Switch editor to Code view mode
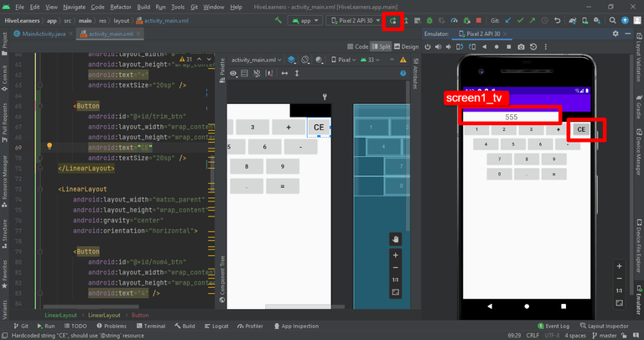This screenshot has height=340, width=644. 358,47
